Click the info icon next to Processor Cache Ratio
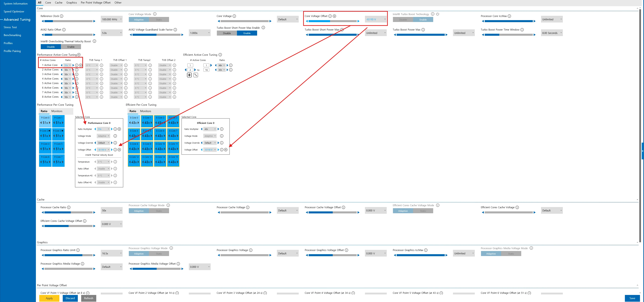This screenshot has width=644, height=302. pos(69,208)
